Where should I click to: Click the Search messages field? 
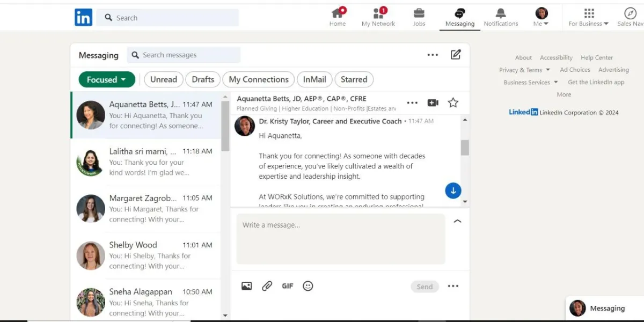click(x=184, y=55)
